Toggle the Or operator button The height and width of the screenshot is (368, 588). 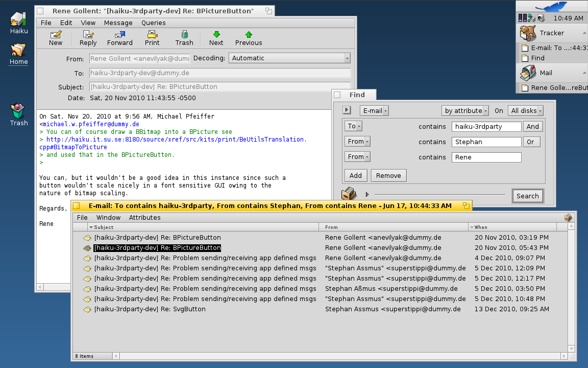coord(531,142)
